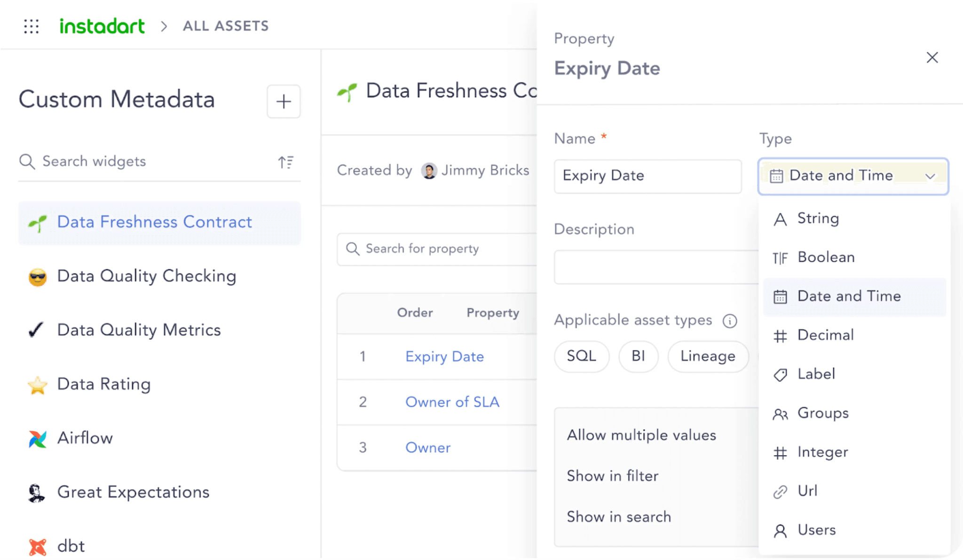Choose the String type option

coord(818,218)
